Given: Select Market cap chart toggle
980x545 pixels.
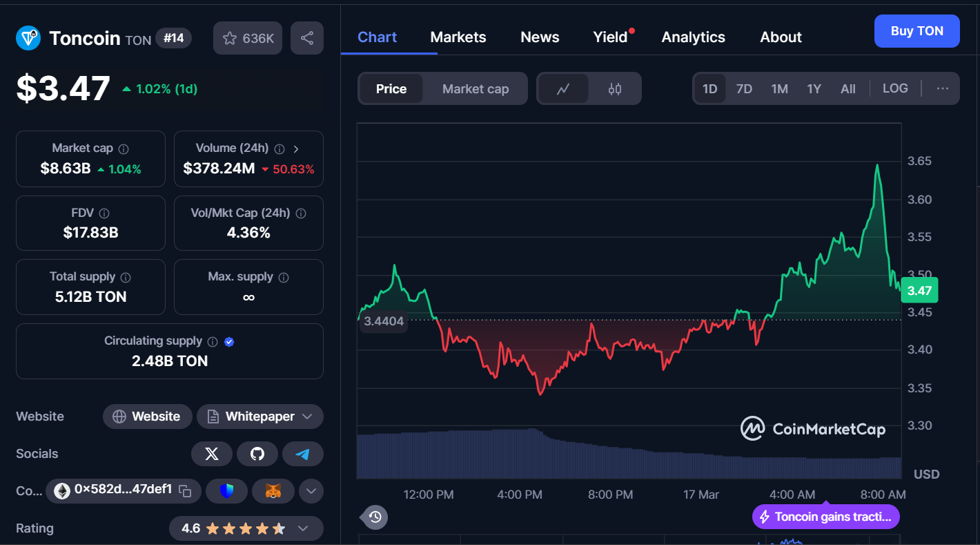Looking at the screenshot, I should coord(476,88).
